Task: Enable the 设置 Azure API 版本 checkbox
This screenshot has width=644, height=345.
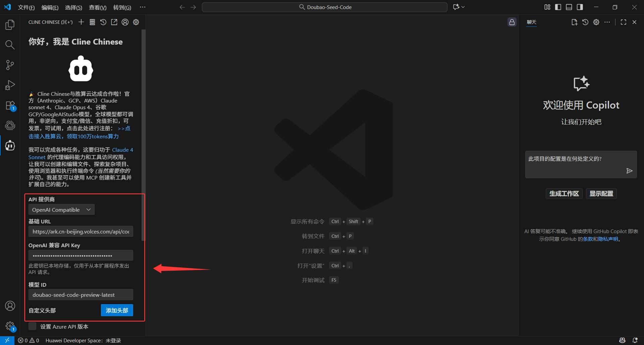Action: click(32, 326)
